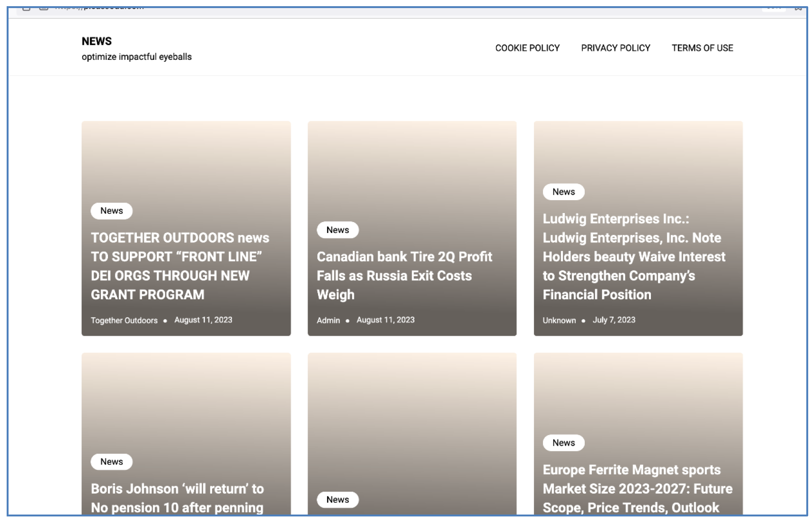This screenshot has height=525, width=812.
Task: Select the Together Outdoors author link
Action: (124, 321)
